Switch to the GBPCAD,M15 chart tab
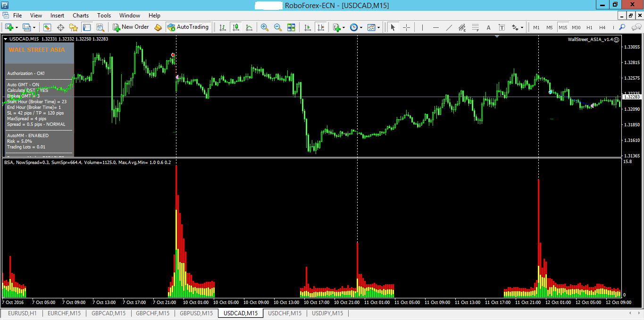The image size is (644, 320). tap(109, 313)
